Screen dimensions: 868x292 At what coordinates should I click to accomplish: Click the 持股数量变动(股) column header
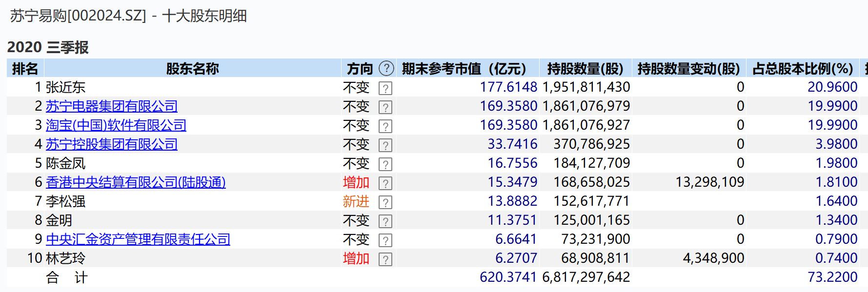[689, 69]
